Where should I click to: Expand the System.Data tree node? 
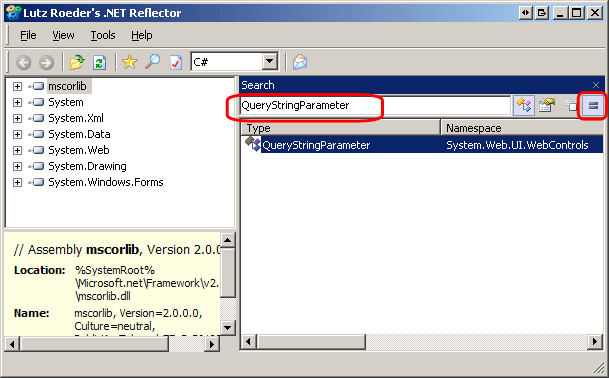pyautogui.click(x=17, y=134)
